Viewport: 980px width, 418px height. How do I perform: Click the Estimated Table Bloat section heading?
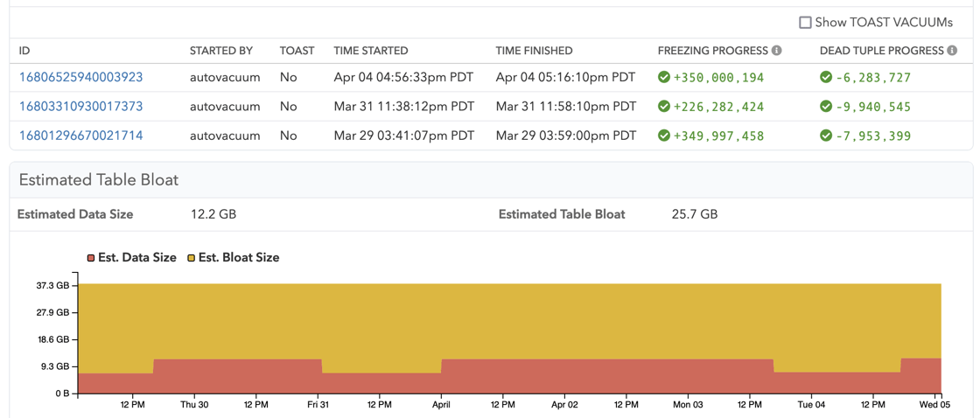(99, 180)
